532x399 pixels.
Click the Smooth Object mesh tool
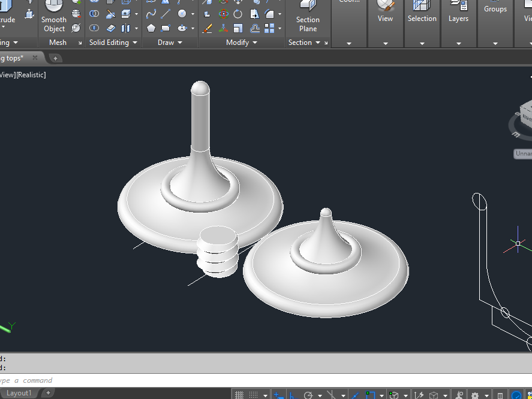click(x=54, y=17)
